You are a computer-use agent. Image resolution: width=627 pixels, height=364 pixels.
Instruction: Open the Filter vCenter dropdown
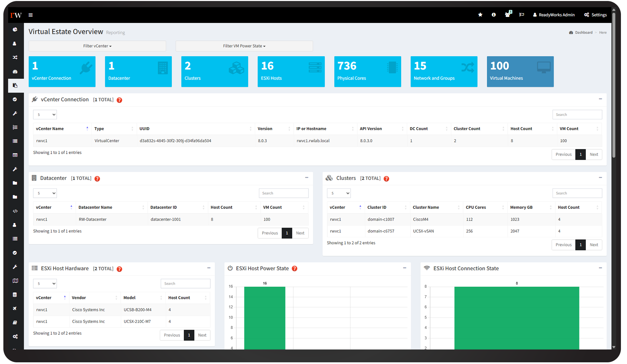[x=97, y=46]
